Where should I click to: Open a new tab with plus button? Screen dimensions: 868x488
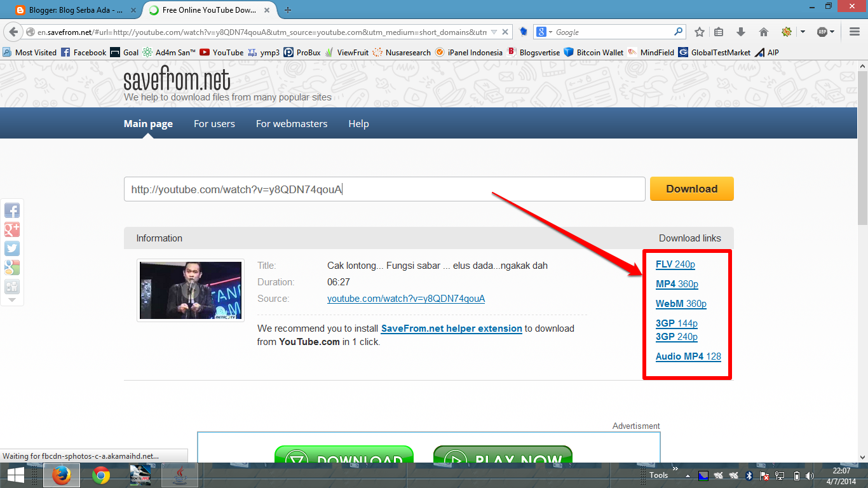tap(288, 10)
